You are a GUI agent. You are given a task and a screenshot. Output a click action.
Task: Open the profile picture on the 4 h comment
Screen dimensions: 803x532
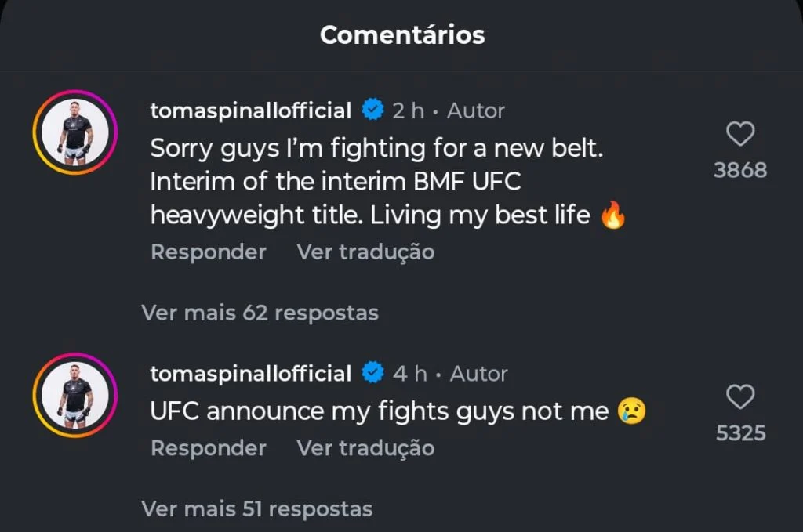pyautogui.click(x=75, y=395)
